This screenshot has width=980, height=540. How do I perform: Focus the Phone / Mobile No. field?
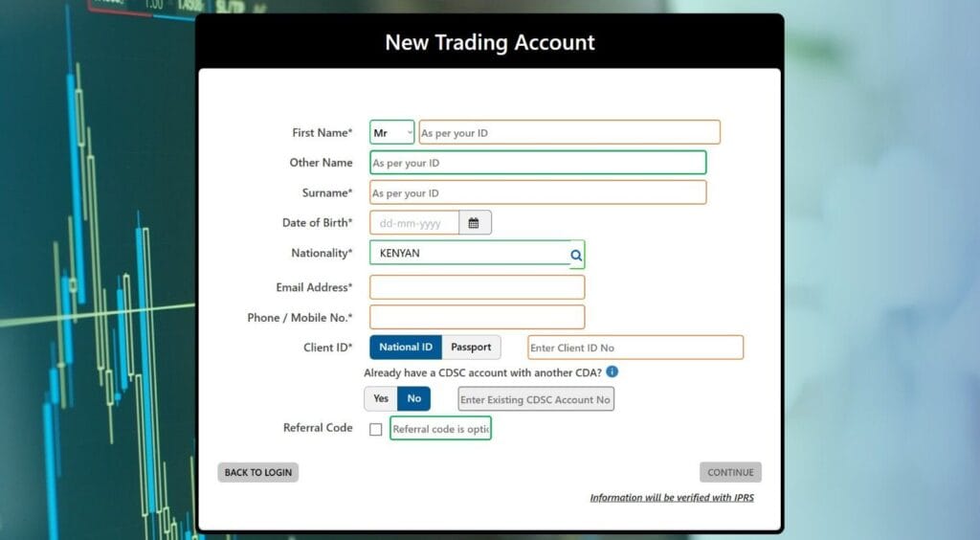477,317
